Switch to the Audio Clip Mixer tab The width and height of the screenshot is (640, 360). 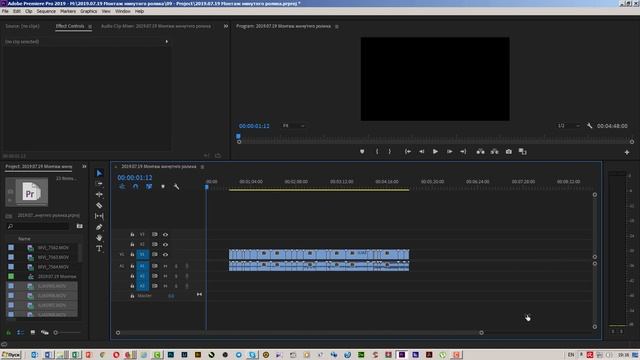[156, 26]
